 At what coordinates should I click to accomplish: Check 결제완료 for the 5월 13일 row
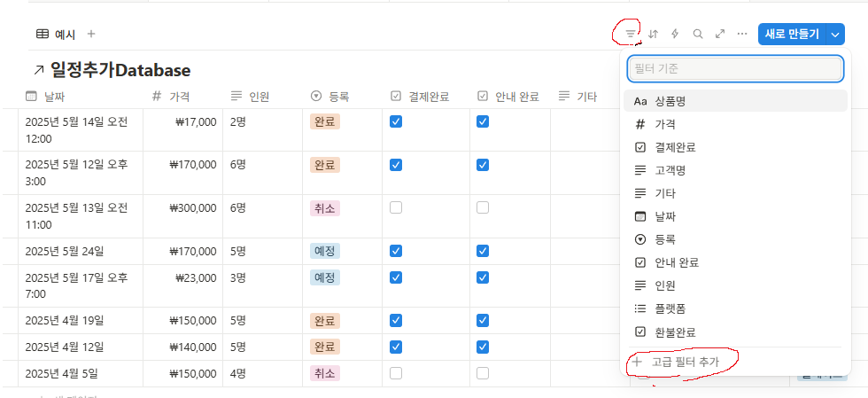[x=395, y=208]
